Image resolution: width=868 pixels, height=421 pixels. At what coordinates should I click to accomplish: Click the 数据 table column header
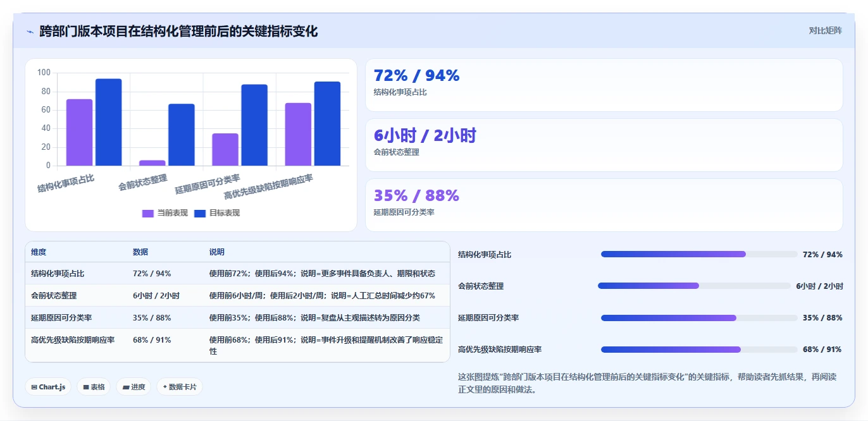tap(140, 252)
